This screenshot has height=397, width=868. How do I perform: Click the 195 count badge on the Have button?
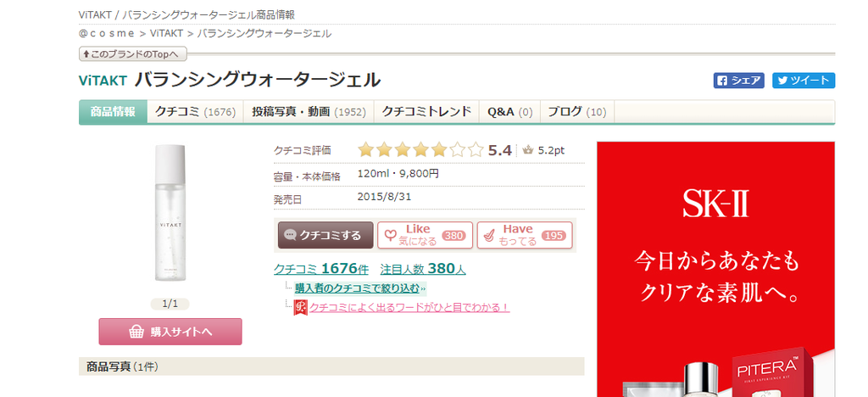point(554,236)
